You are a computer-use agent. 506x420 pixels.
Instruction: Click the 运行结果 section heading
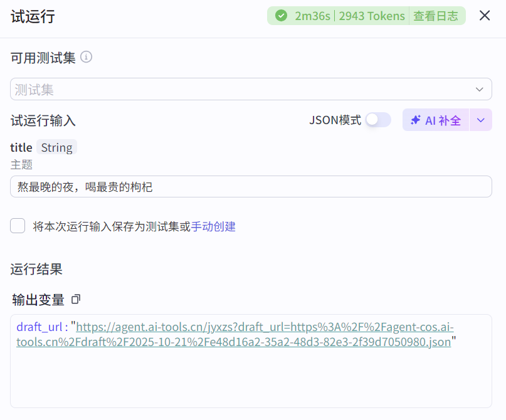(36, 270)
